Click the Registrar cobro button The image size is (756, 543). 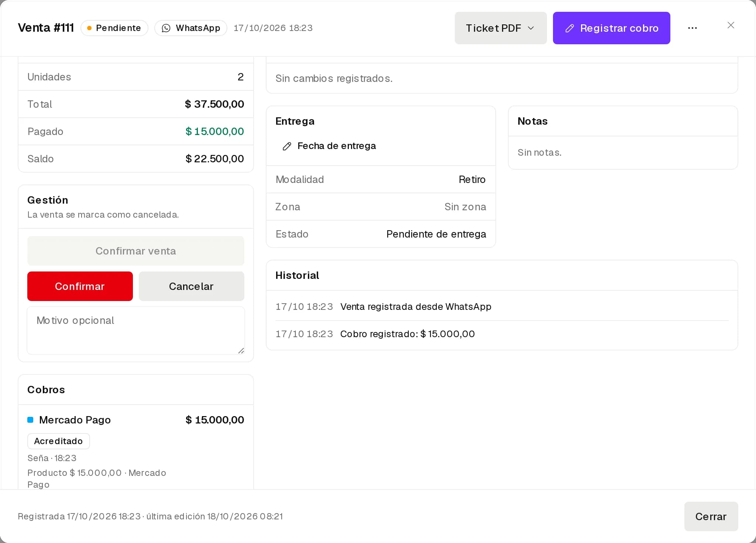611,28
